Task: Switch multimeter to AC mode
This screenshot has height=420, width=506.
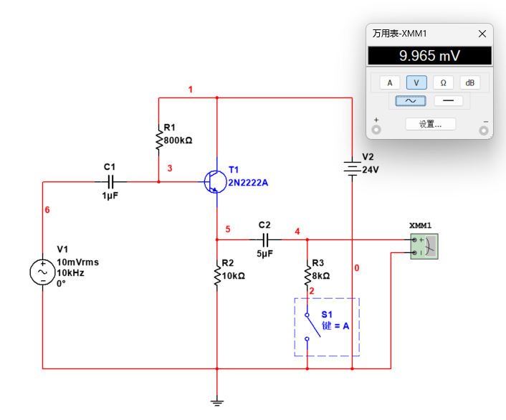Action: tap(411, 101)
